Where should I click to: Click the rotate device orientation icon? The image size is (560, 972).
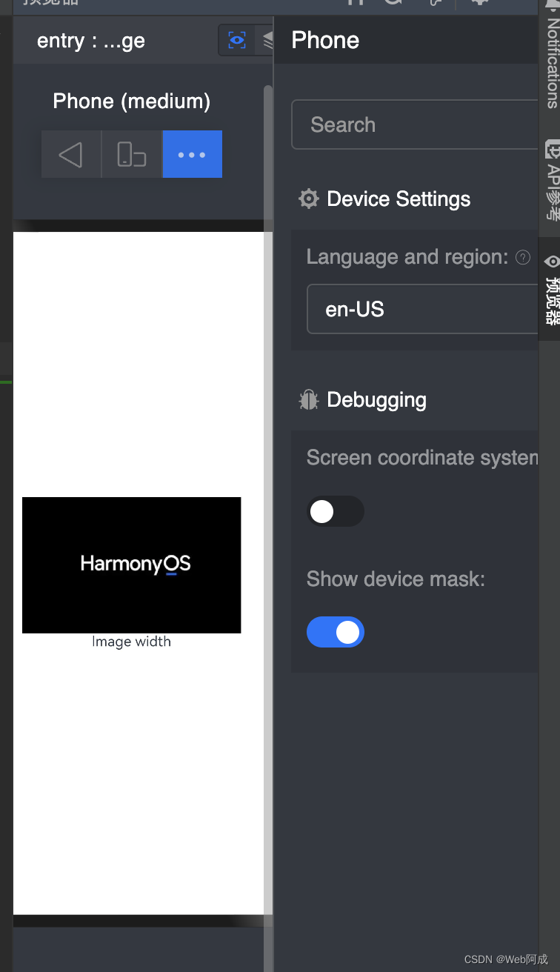click(x=132, y=154)
